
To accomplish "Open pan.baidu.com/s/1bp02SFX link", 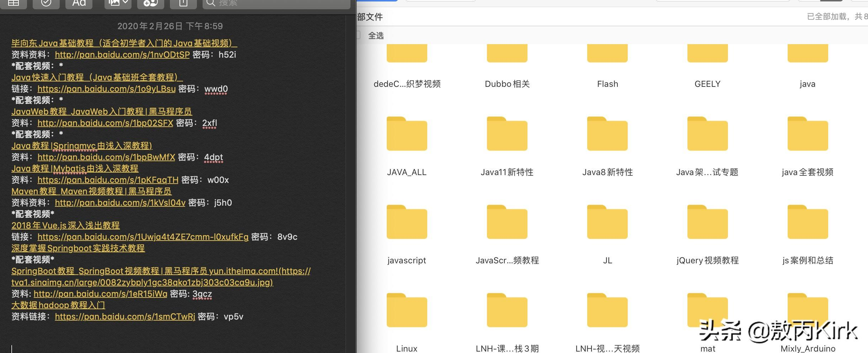I will [x=105, y=123].
